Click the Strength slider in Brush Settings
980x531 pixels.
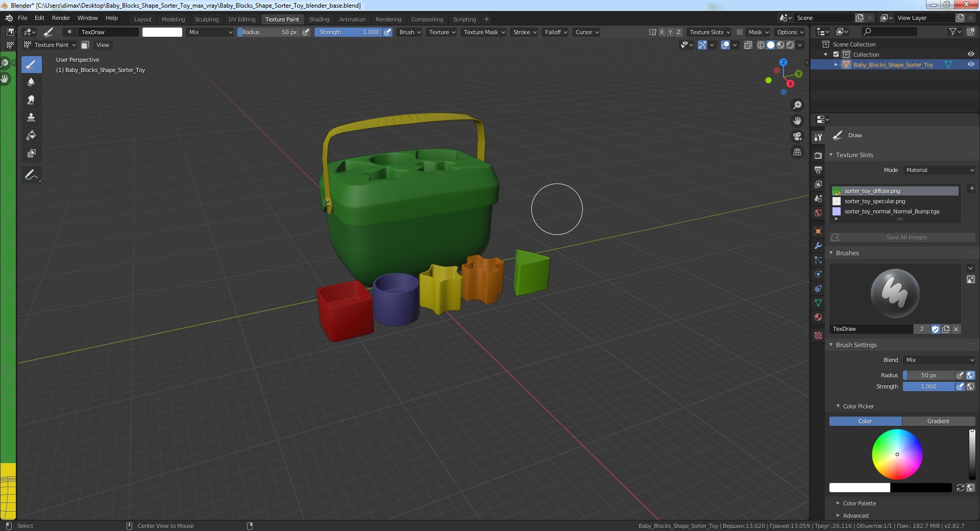928,387
